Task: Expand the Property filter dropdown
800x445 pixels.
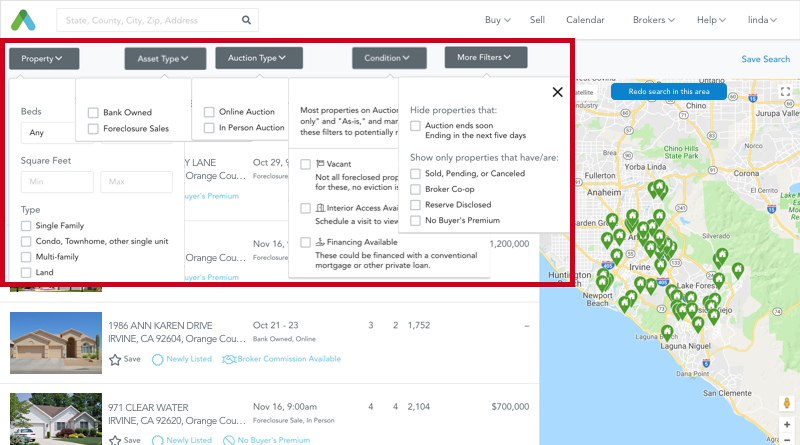Action: (43, 59)
